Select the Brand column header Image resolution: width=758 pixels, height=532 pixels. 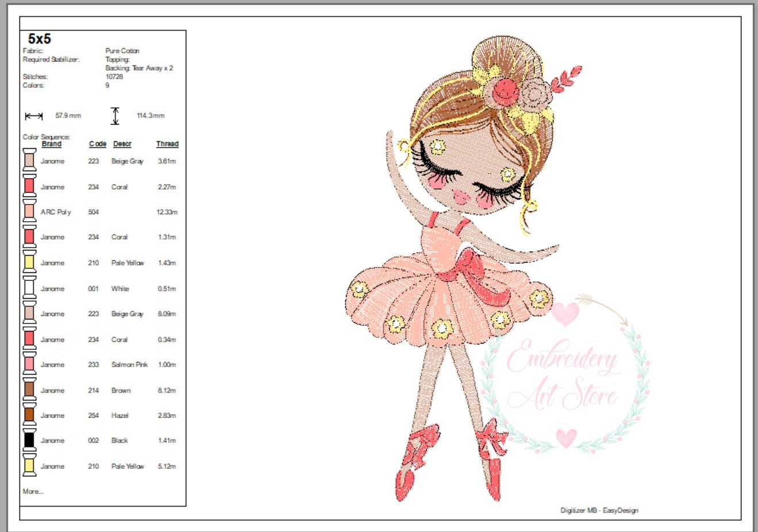pyautogui.click(x=51, y=144)
